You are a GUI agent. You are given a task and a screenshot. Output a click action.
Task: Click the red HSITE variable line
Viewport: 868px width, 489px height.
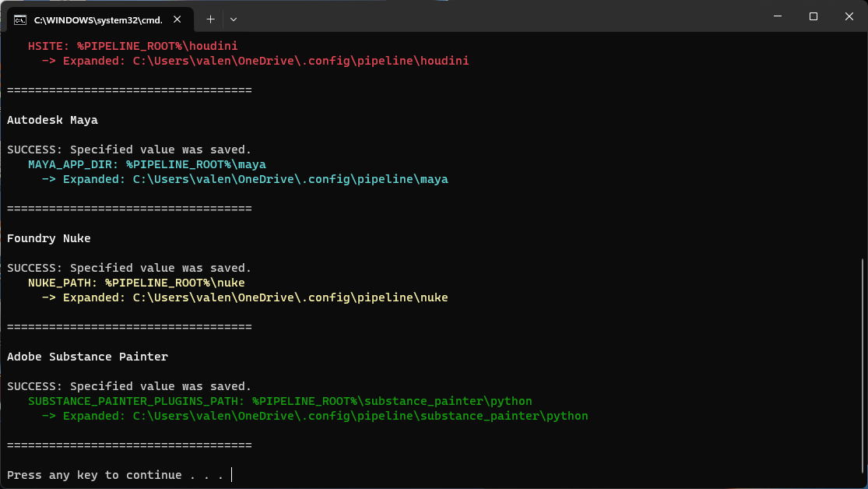click(132, 46)
